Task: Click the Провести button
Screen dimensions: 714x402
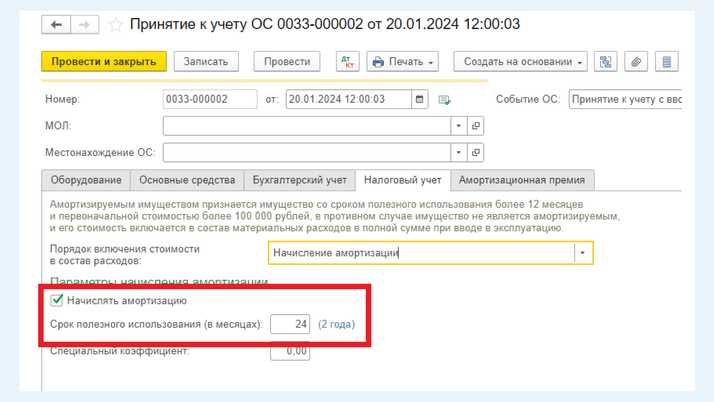Action: pos(287,61)
